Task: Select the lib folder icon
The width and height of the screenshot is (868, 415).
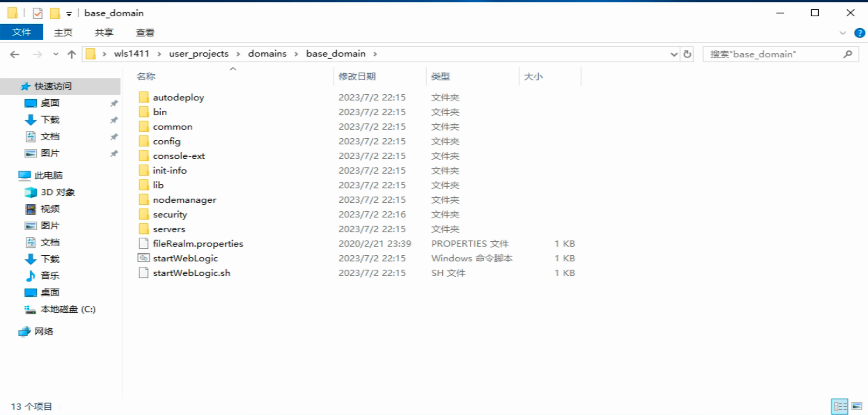Action: pos(144,185)
